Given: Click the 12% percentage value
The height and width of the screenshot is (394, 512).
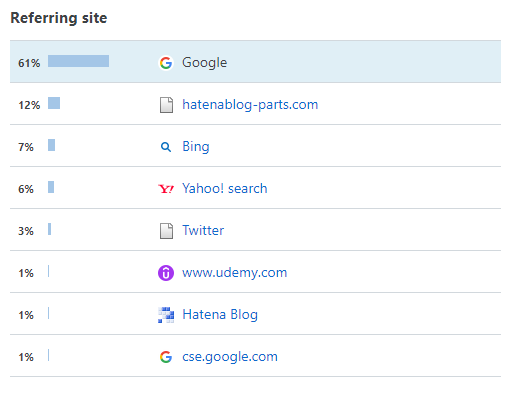Looking at the screenshot, I should pyautogui.click(x=29, y=105).
